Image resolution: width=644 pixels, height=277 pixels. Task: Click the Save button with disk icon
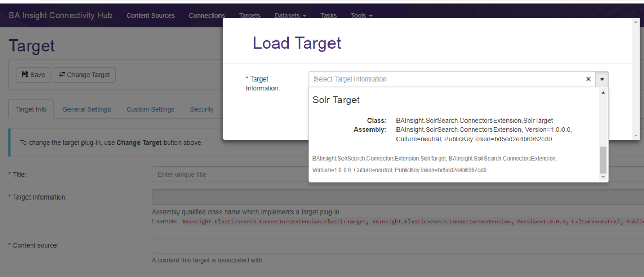tap(33, 75)
